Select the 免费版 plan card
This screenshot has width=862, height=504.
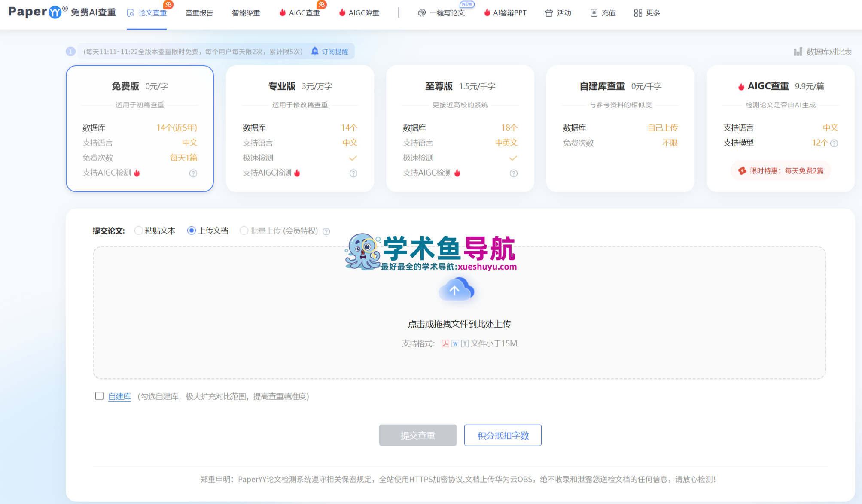(140, 128)
